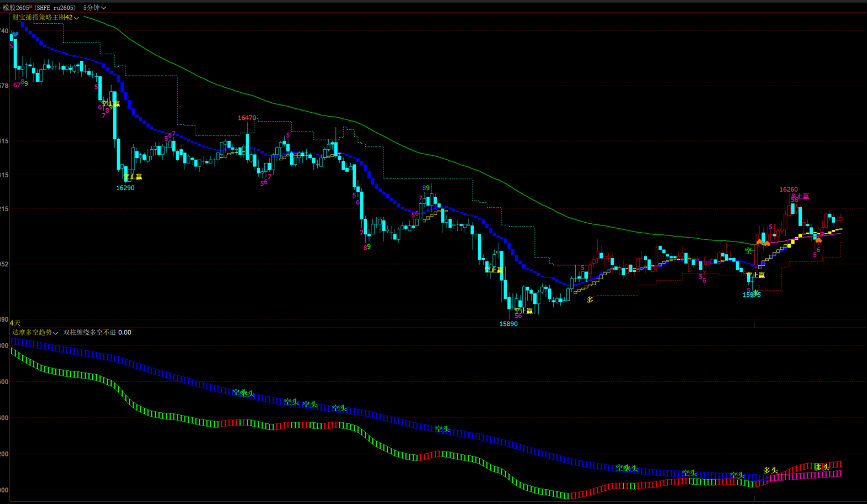Click the 双柱缠绕多空不进 indicator label
Image resolution: width=867 pixels, height=504 pixels.
(x=90, y=333)
